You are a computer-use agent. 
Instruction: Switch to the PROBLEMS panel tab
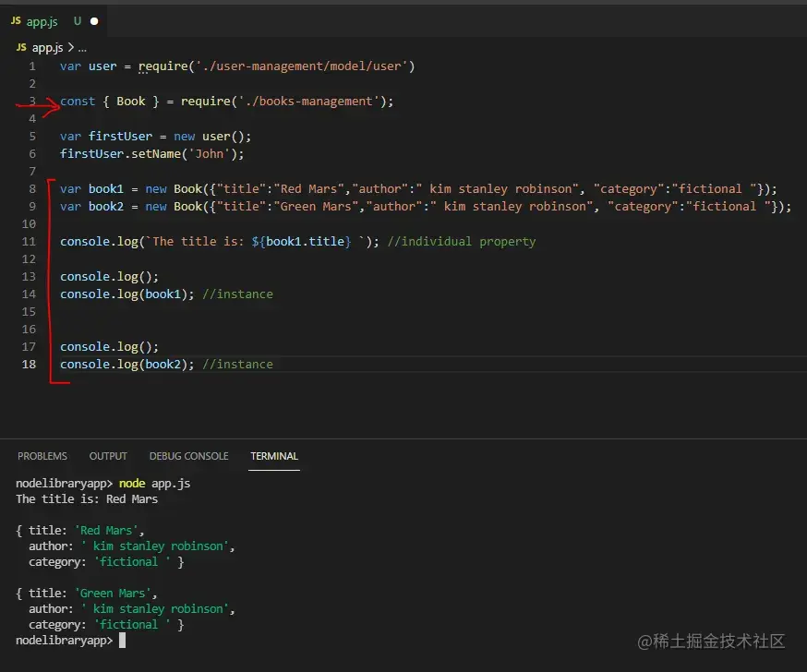click(42, 456)
